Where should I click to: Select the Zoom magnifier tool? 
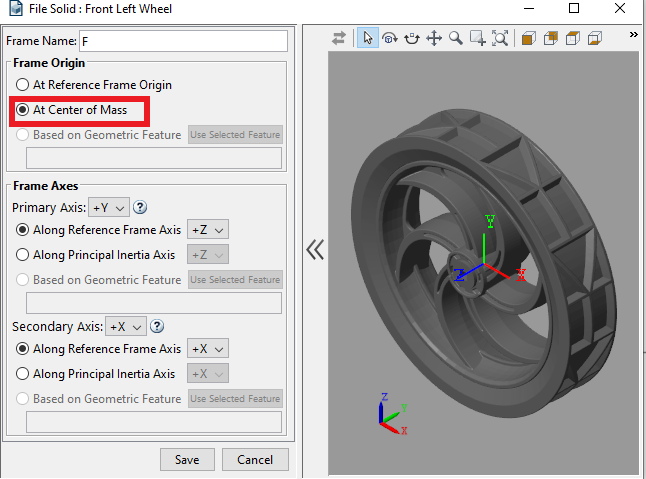tap(456, 38)
